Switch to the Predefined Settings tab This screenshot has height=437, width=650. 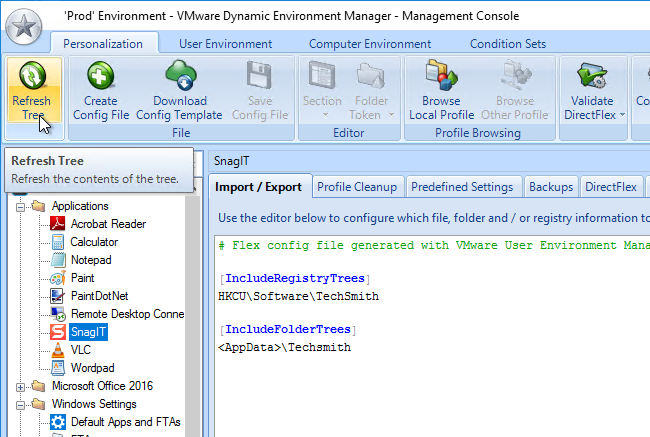click(462, 187)
